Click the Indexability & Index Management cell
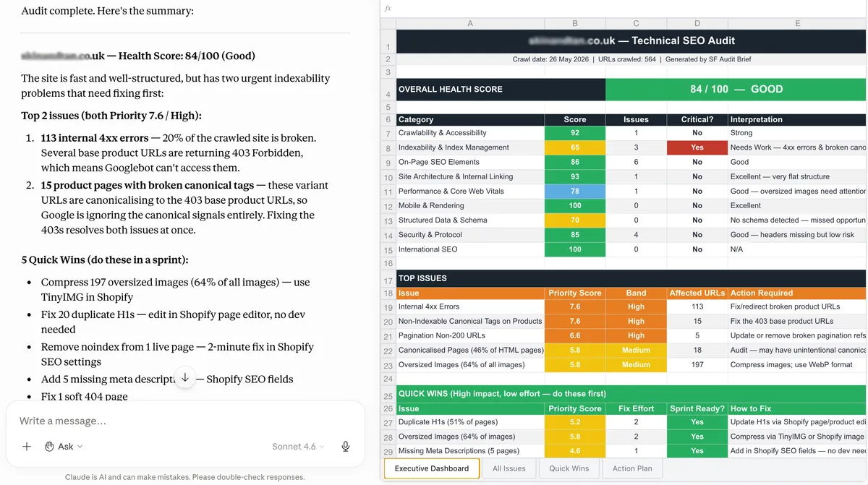The height and width of the screenshot is (485, 868). (x=470, y=147)
